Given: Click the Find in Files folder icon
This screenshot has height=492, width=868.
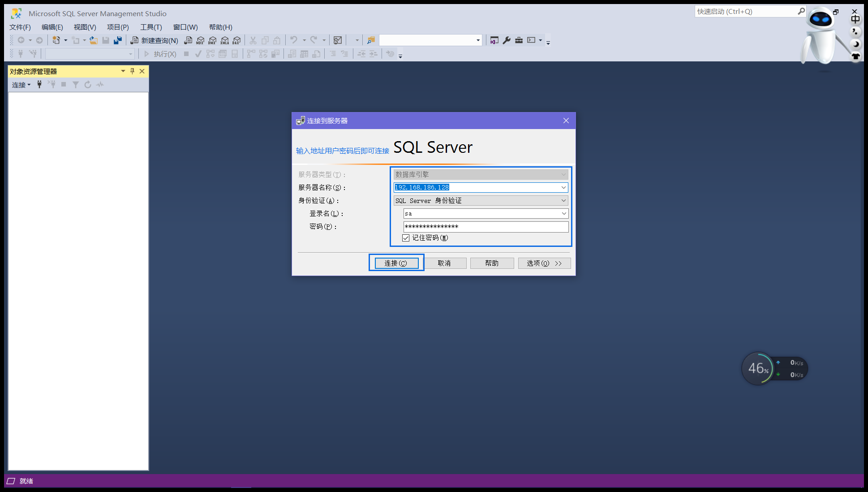Looking at the screenshot, I should pyautogui.click(x=371, y=40).
